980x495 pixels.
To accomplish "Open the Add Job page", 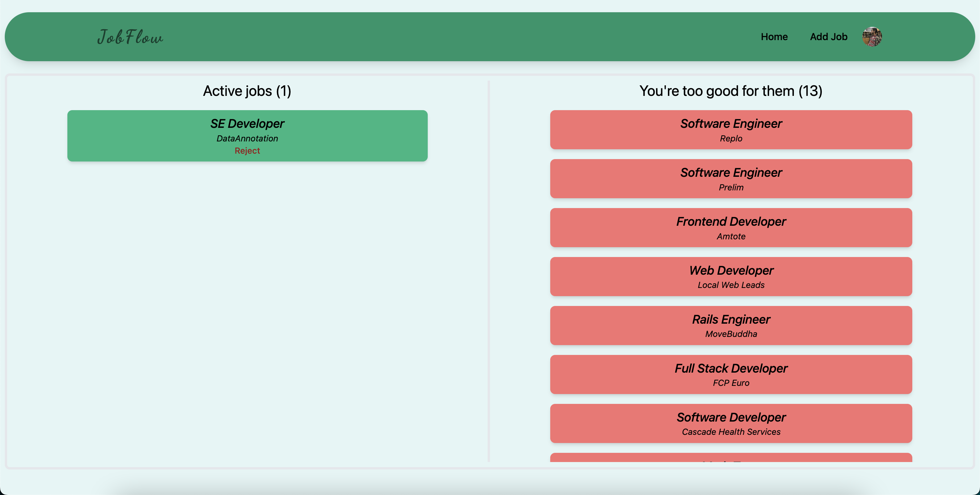I will click(829, 37).
